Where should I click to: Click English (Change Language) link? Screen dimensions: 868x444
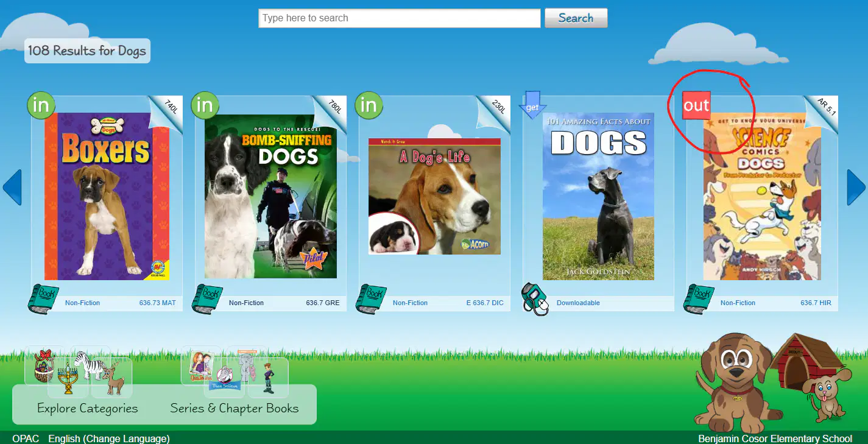[109, 439]
